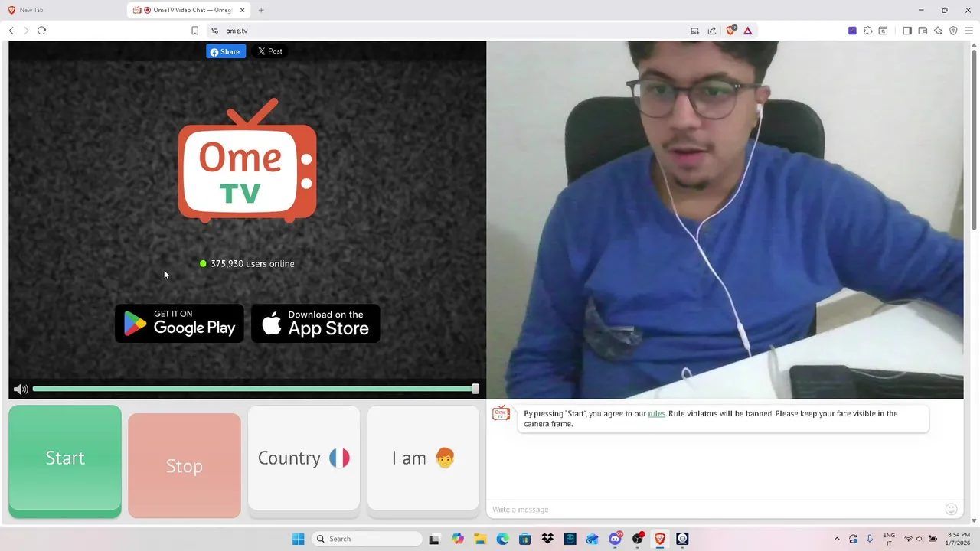Click the Brave browser taskbar icon

[x=660, y=539]
